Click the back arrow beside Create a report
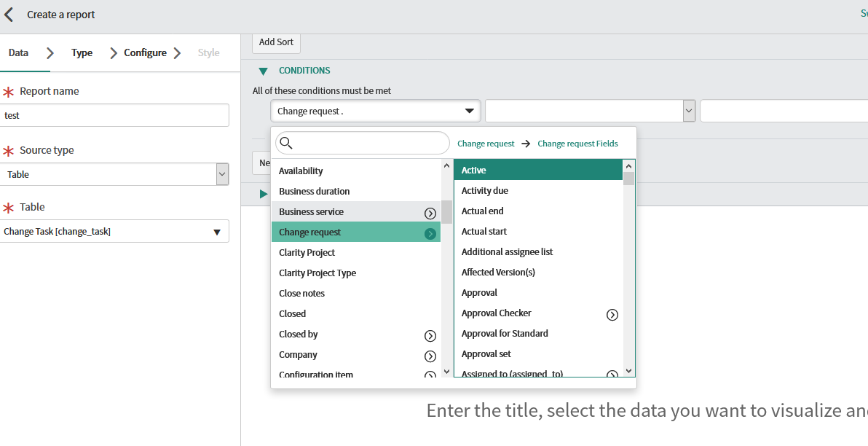Screen dimensions: 868x446 9,15
